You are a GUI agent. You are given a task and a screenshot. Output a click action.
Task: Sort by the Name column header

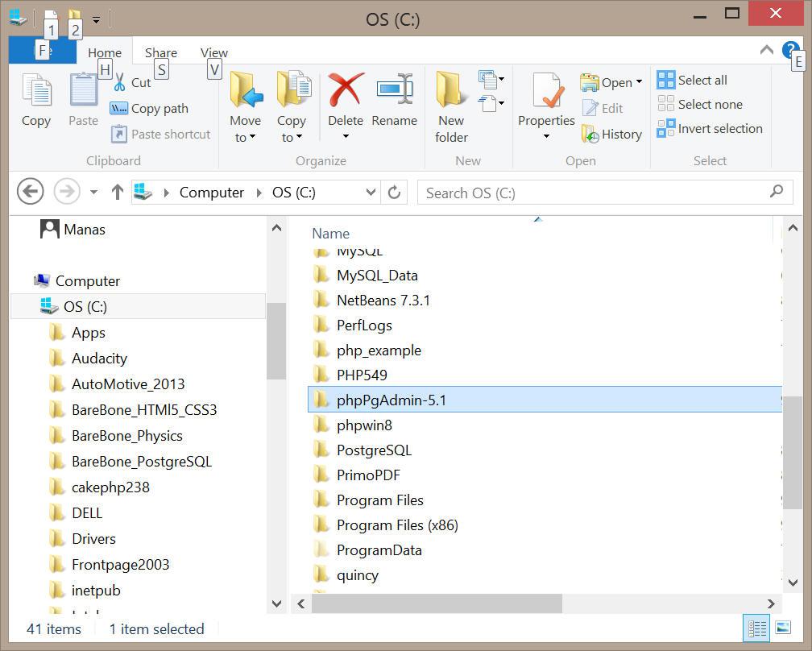tap(330, 234)
